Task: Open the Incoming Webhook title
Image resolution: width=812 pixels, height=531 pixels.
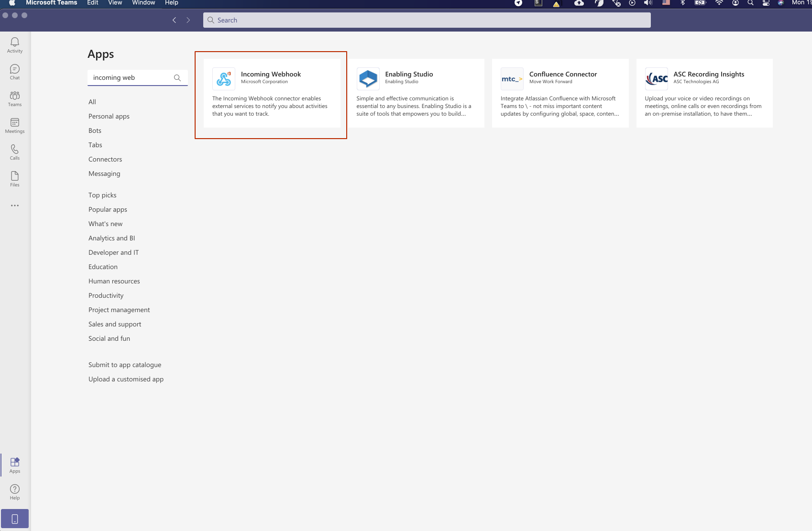Action: [x=271, y=74]
